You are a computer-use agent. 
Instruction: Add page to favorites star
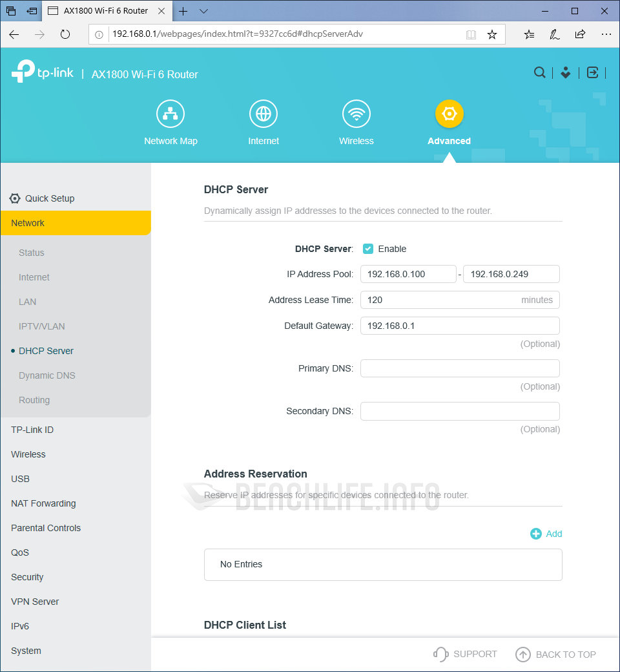point(492,35)
